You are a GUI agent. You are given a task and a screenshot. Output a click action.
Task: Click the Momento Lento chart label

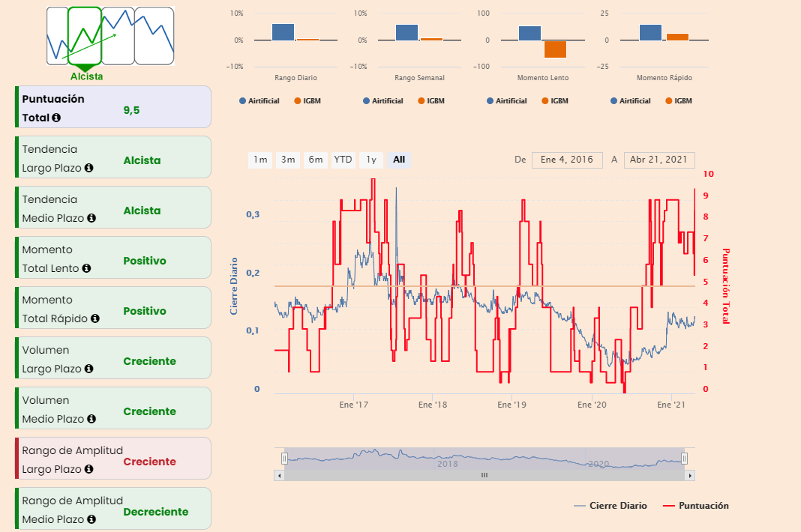point(543,78)
